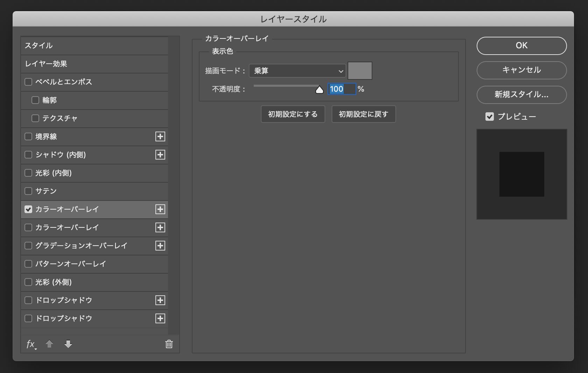Screen dimensions: 588x373
Task: Click 初期設定にする button
Action: pyautogui.click(x=293, y=114)
